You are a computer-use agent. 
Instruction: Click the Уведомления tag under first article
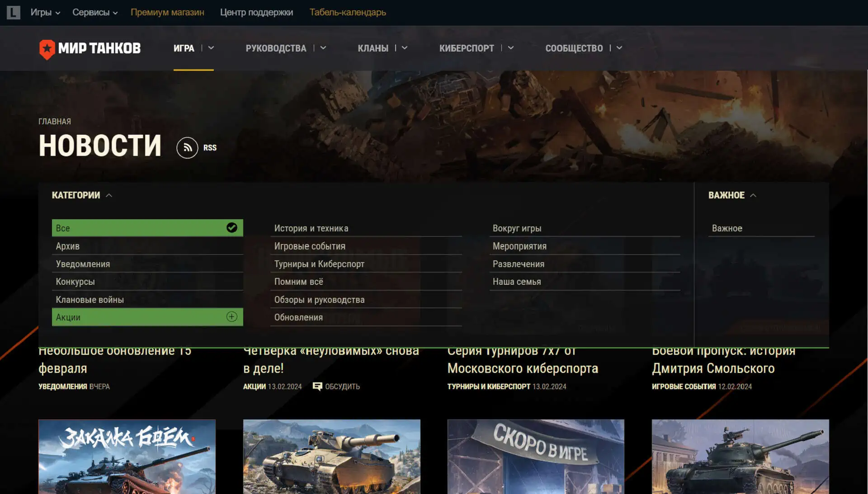click(x=63, y=386)
